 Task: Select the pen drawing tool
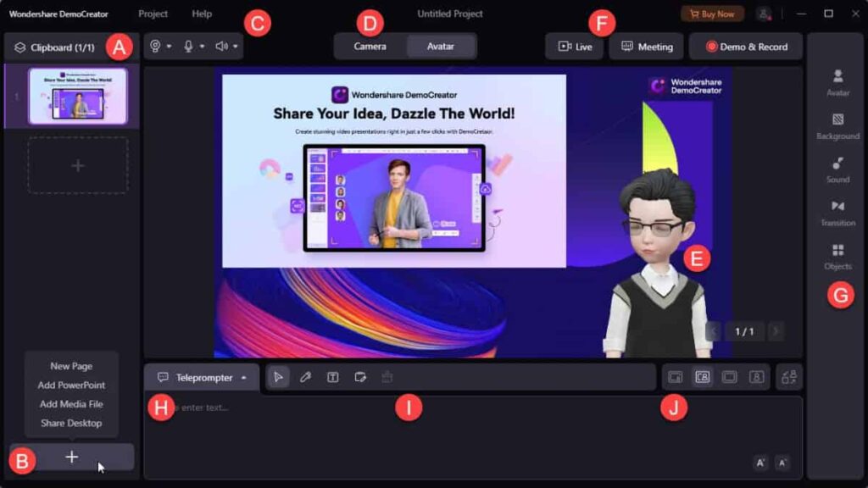pos(305,377)
